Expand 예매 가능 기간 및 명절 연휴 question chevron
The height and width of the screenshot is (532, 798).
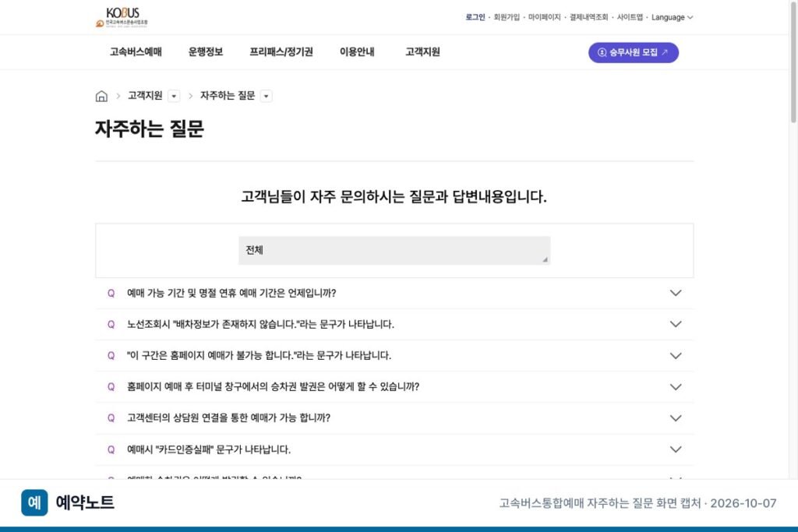[x=676, y=293]
